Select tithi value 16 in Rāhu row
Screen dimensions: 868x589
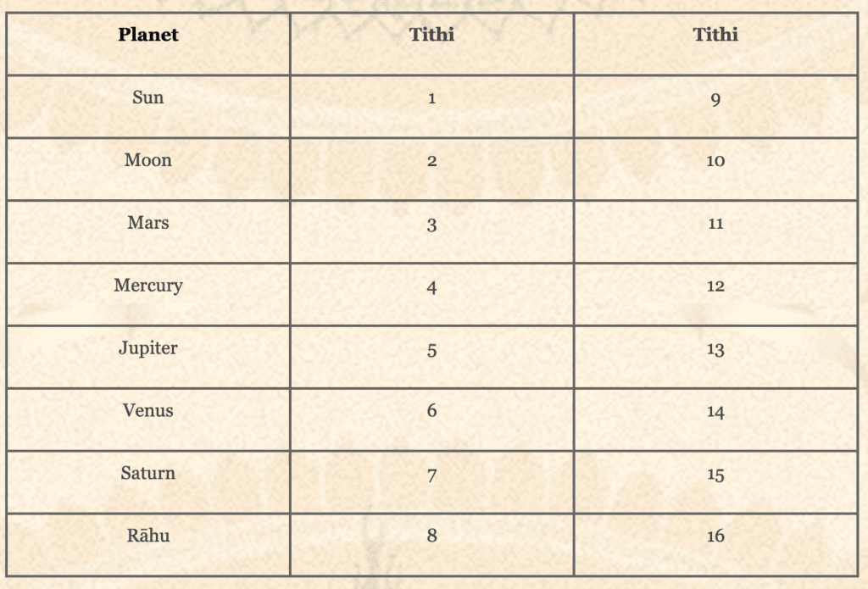[715, 536]
